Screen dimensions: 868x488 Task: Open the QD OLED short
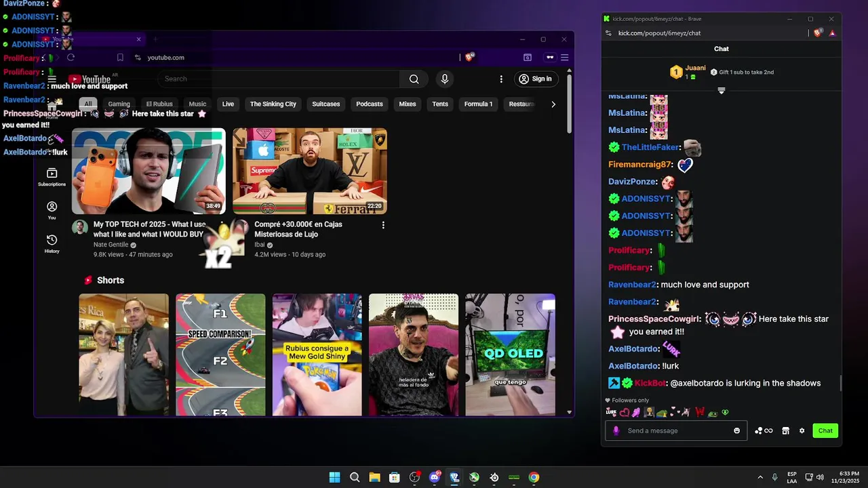(x=510, y=354)
